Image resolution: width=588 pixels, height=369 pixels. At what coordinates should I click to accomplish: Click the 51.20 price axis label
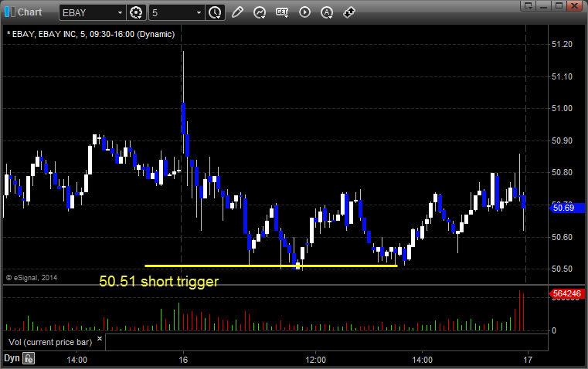[x=563, y=44]
